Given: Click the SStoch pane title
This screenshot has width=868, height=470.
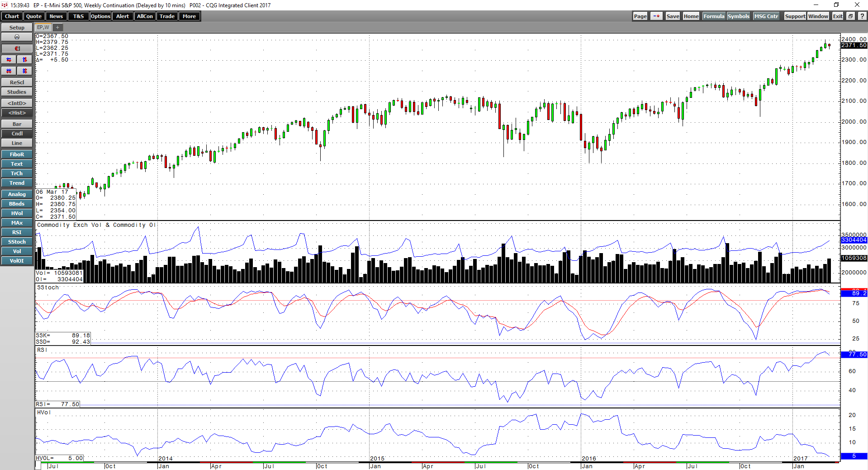Looking at the screenshot, I should 48,288.
